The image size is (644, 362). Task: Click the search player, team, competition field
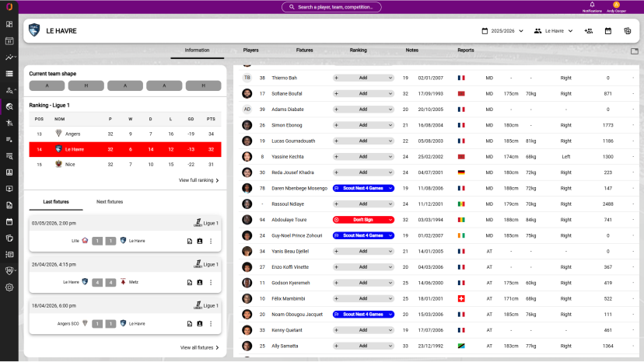pos(331,7)
